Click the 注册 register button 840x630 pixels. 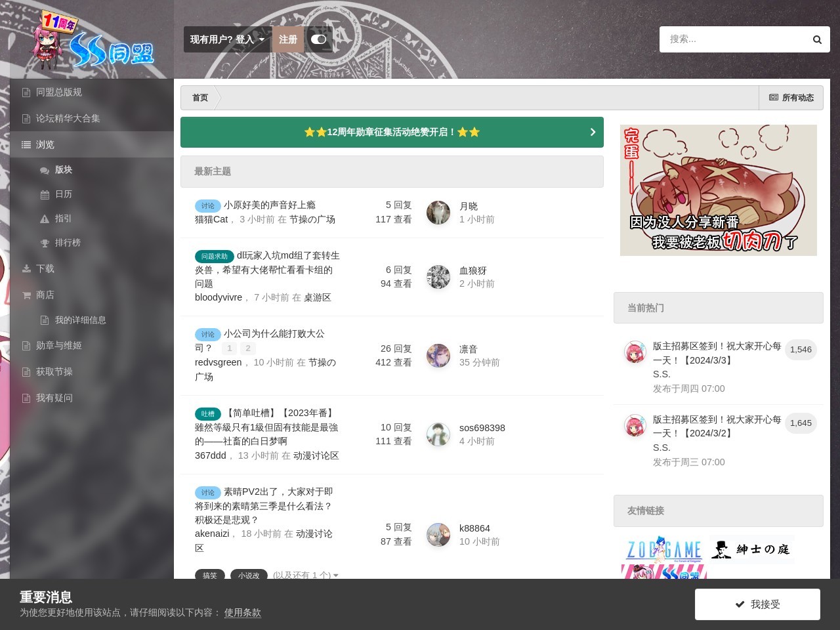pyautogui.click(x=287, y=39)
